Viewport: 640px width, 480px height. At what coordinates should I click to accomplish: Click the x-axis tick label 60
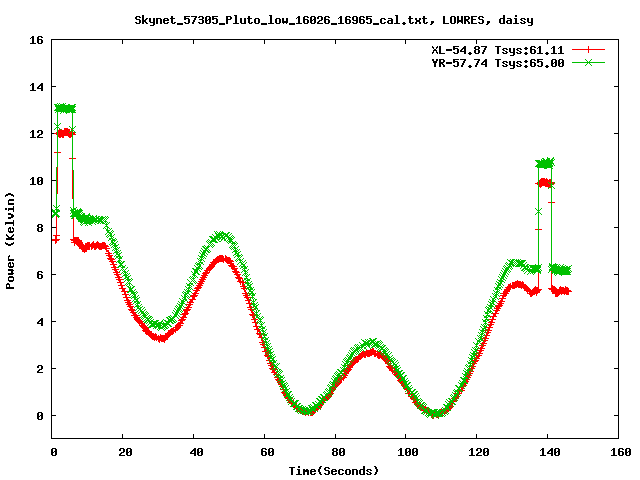[267, 452]
